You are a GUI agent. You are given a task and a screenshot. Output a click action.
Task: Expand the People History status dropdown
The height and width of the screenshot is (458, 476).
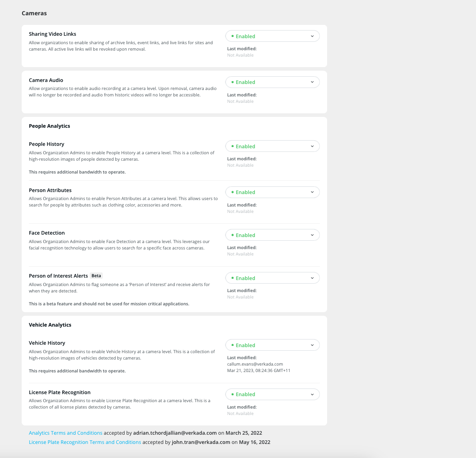272,146
